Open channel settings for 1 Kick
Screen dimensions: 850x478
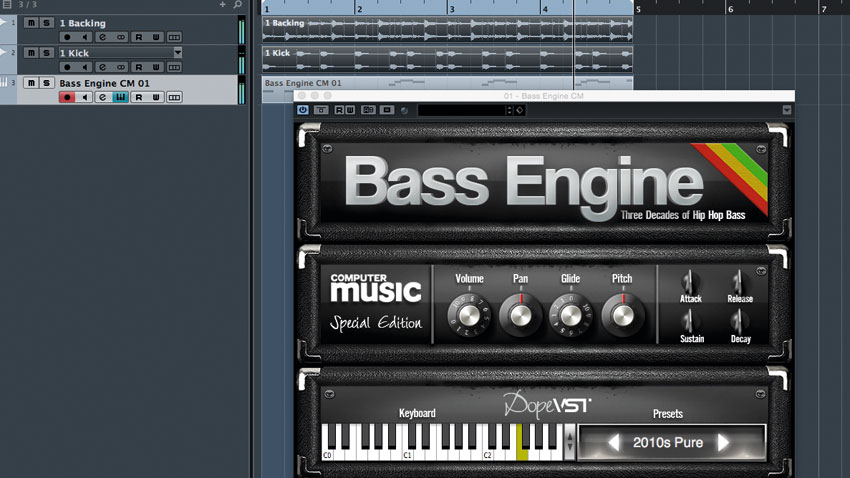click(x=102, y=67)
